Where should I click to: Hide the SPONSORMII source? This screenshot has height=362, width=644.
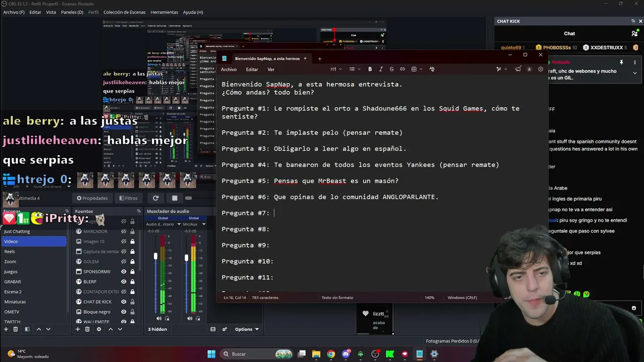coord(124,271)
